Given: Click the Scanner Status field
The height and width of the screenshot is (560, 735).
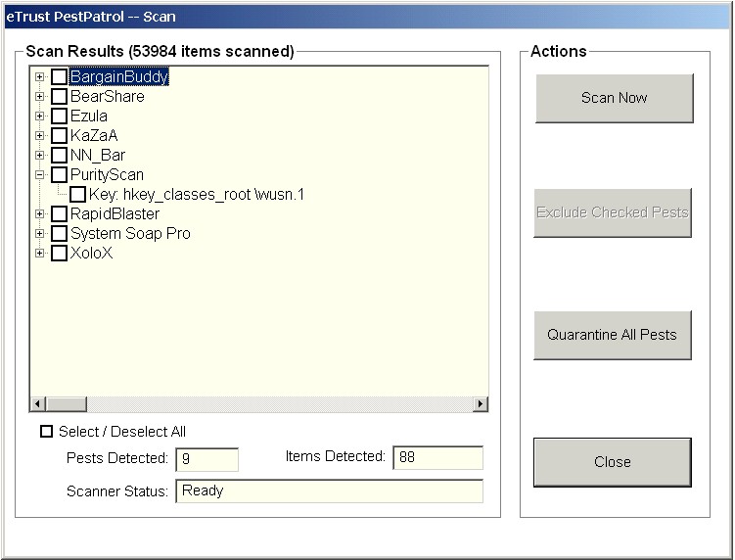Looking at the screenshot, I should point(329,490).
